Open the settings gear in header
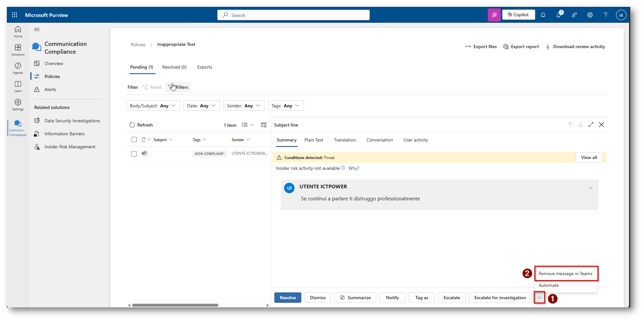The image size is (644, 321). coord(590,15)
